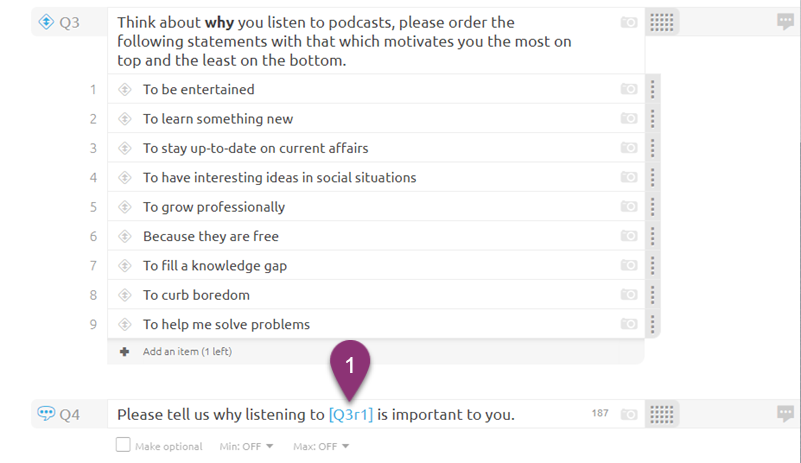Click the Q3 ranking question type icon
The width and height of the screenshot is (801, 463).
pos(46,22)
